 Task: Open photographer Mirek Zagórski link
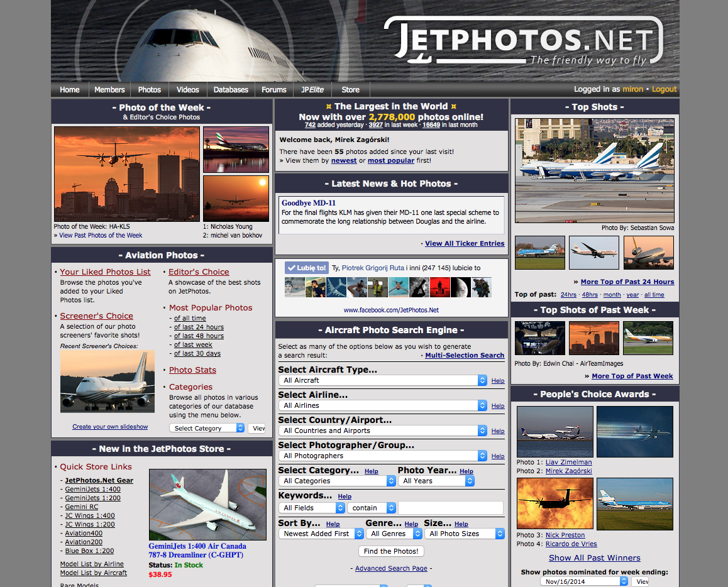(569, 471)
